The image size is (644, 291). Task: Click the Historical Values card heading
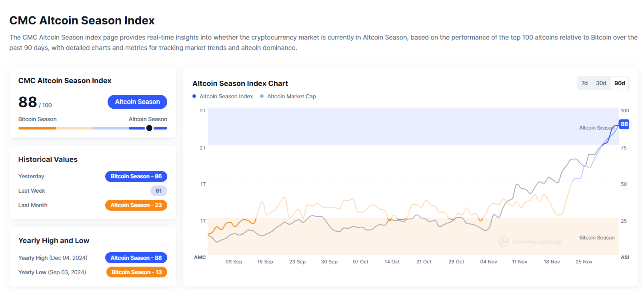48,159
